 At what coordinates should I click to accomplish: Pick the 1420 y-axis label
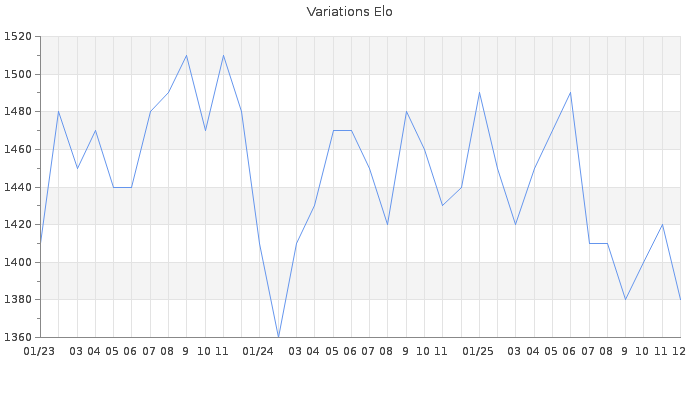[18, 225]
